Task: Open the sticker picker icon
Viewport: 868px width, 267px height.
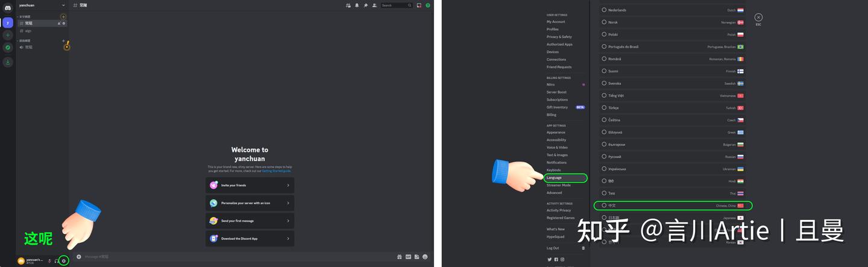Action: click(x=417, y=257)
